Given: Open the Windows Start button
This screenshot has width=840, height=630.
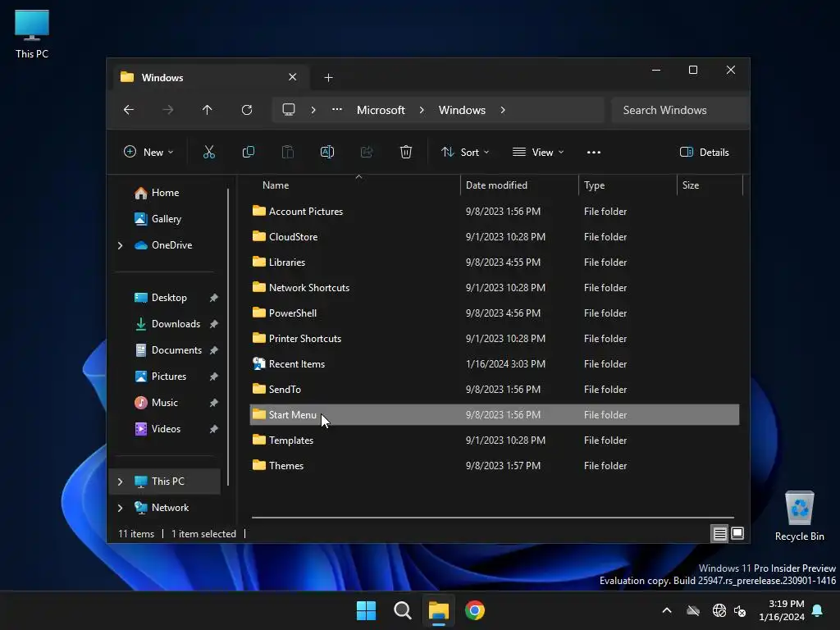Looking at the screenshot, I should coord(367,610).
